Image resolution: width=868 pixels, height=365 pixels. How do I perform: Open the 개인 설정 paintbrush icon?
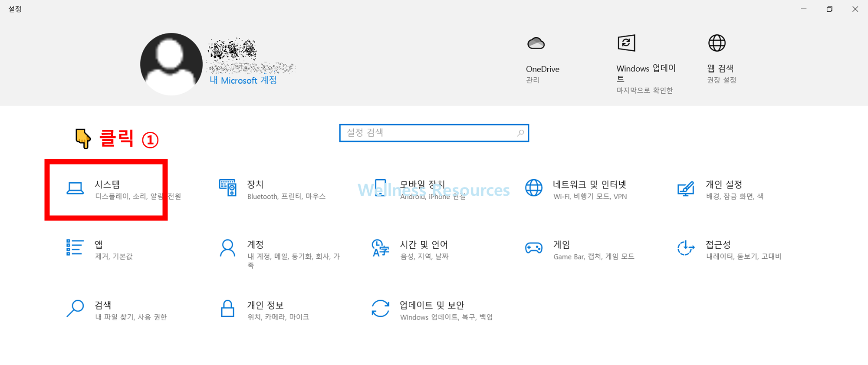point(686,189)
